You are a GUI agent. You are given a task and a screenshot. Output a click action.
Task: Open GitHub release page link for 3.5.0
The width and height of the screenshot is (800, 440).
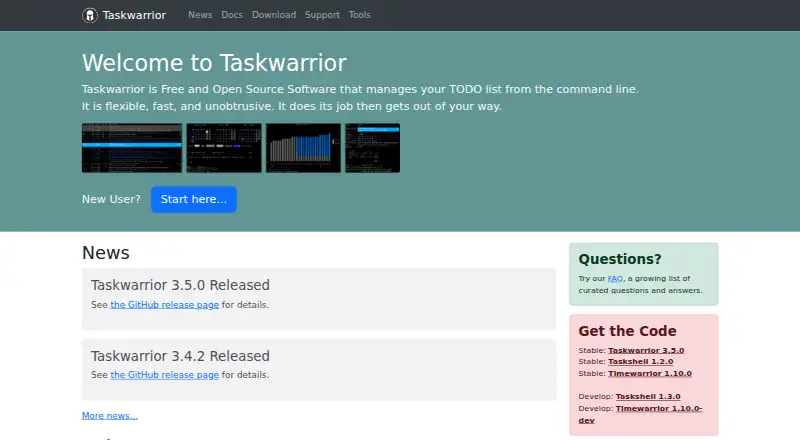pos(165,305)
